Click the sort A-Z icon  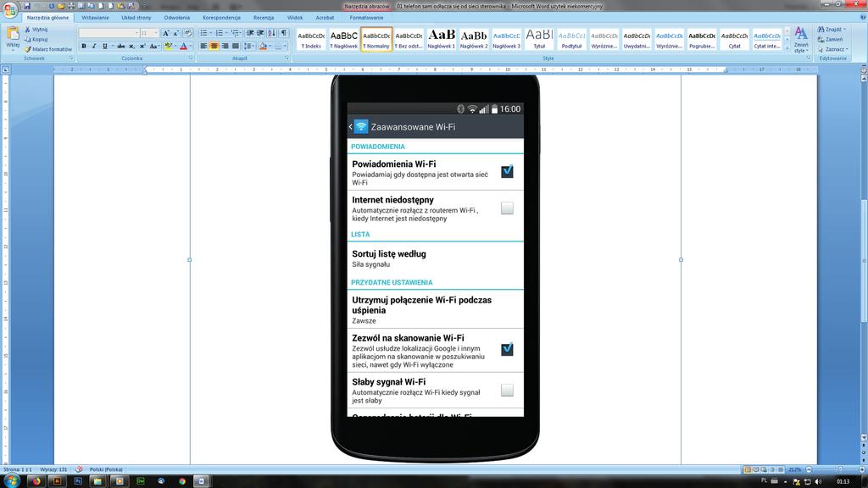[271, 33]
